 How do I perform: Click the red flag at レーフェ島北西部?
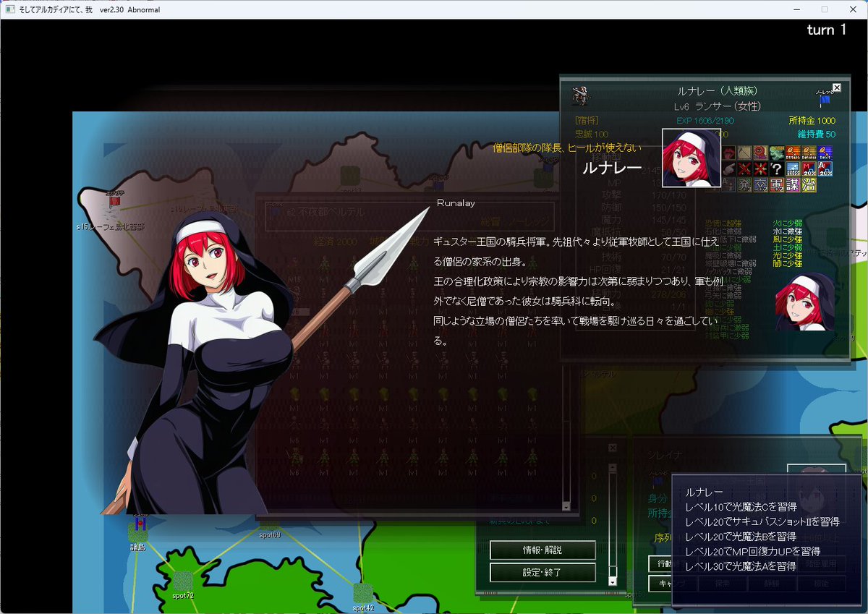[x=114, y=202]
